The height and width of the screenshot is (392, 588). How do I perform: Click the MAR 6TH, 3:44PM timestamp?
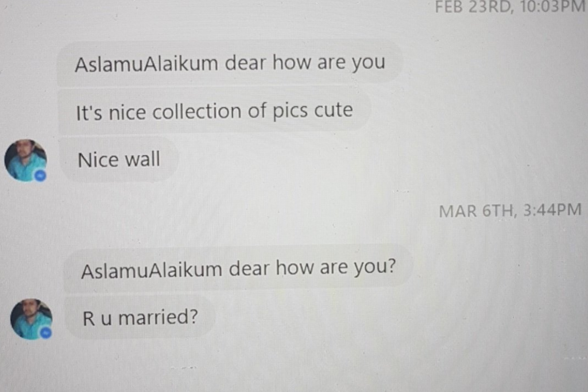(x=510, y=210)
